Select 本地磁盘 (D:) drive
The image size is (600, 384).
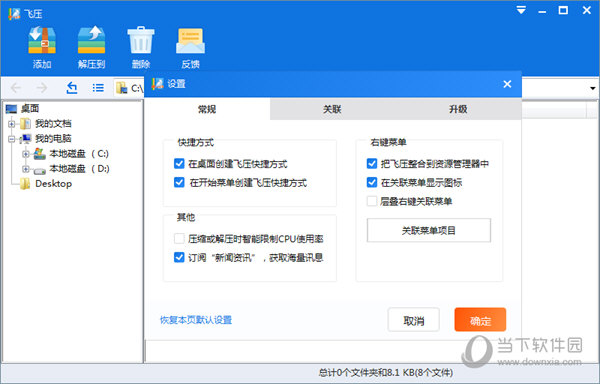tap(79, 168)
